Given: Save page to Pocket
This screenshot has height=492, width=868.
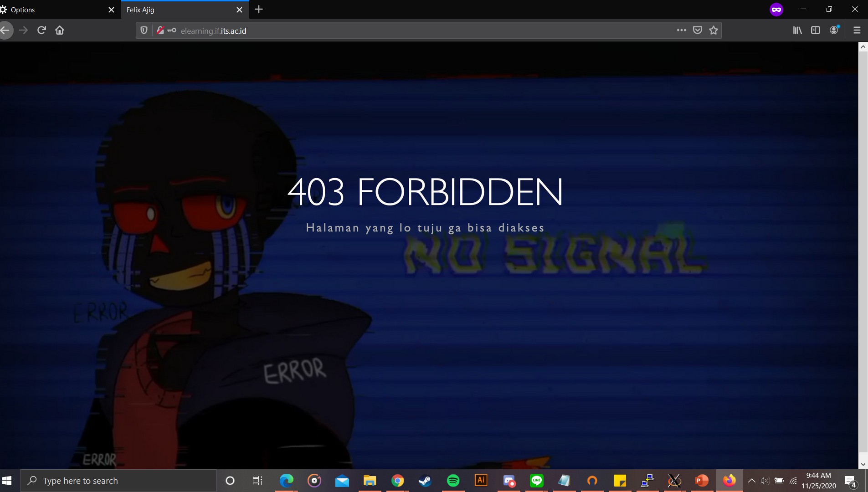Looking at the screenshot, I should pyautogui.click(x=698, y=30).
